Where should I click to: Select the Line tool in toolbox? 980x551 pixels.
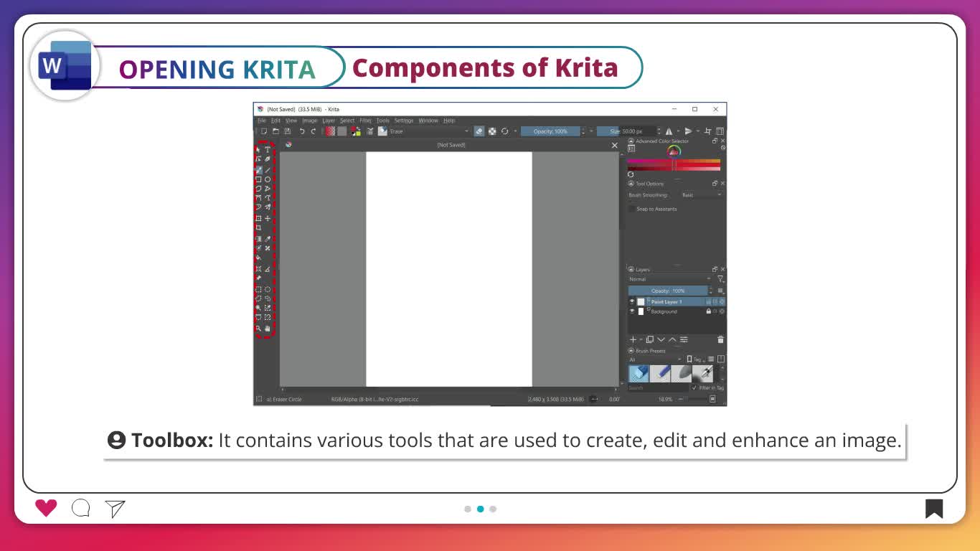pos(268,170)
